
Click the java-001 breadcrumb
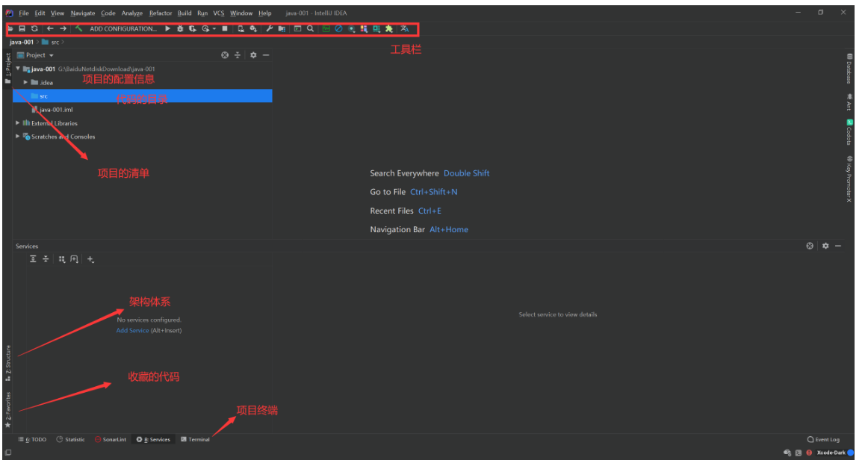click(x=21, y=42)
